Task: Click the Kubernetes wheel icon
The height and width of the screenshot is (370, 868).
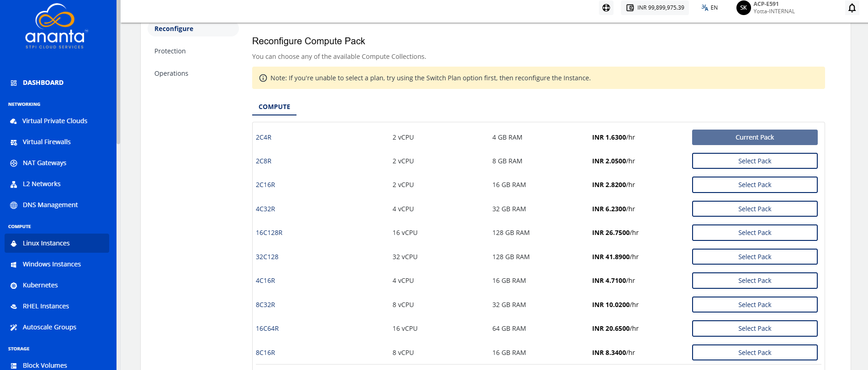Action: (14, 286)
